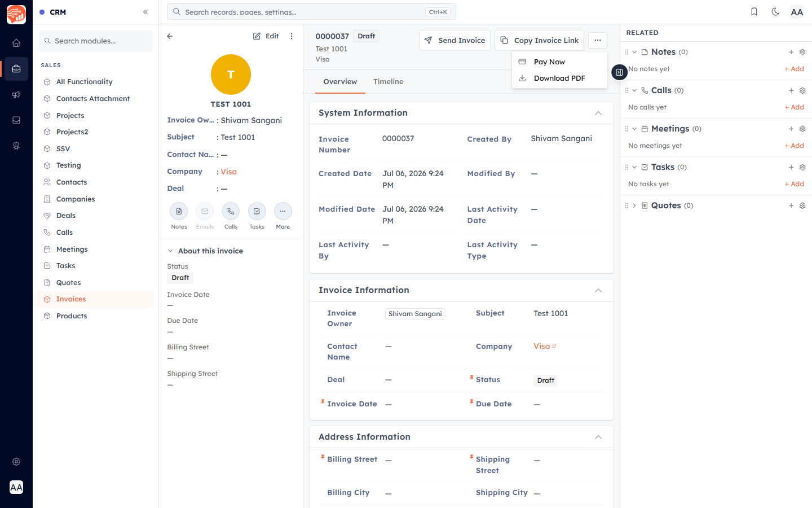The width and height of the screenshot is (812, 508).
Task: Open the Home icon in the left rail
Action: [x=16, y=43]
